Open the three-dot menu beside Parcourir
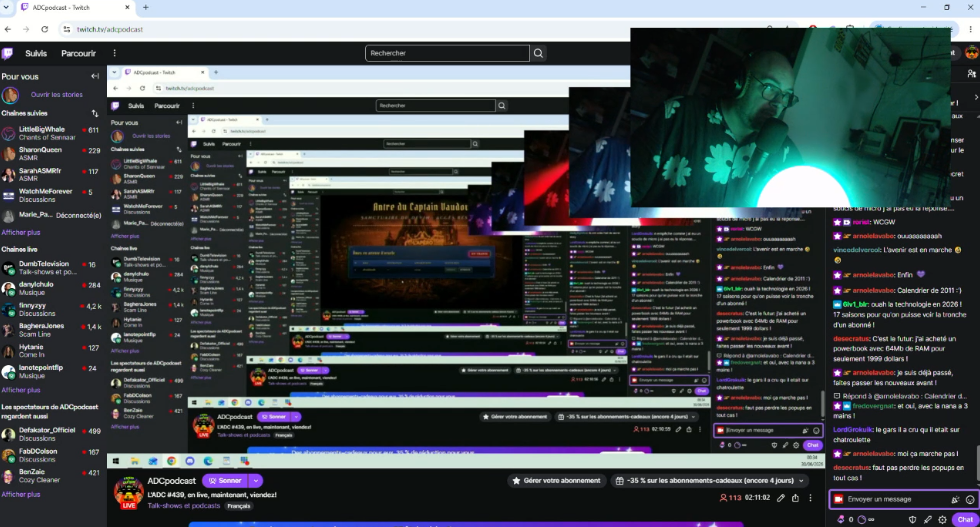980x527 pixels. tap(115, 53)
